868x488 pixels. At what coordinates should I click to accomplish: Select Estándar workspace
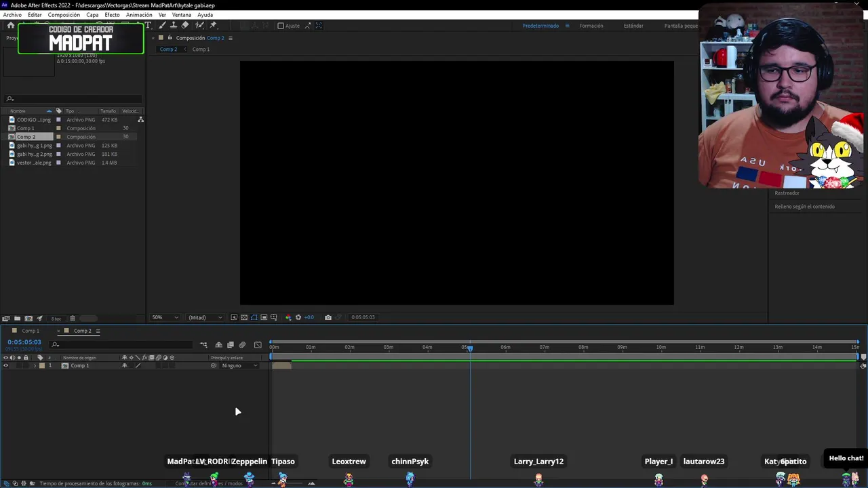pos(633,26)
